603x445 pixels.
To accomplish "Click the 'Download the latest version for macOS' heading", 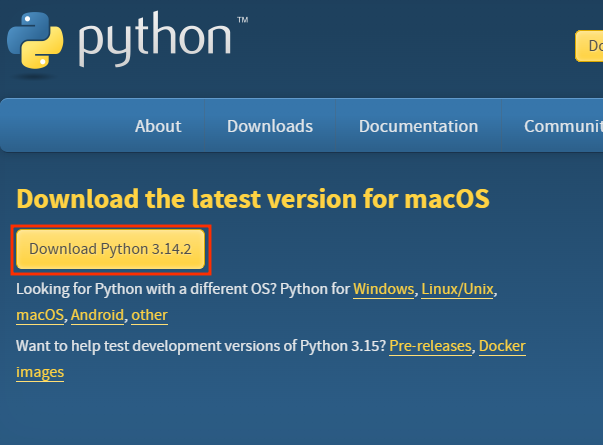I will coord(253,198).
